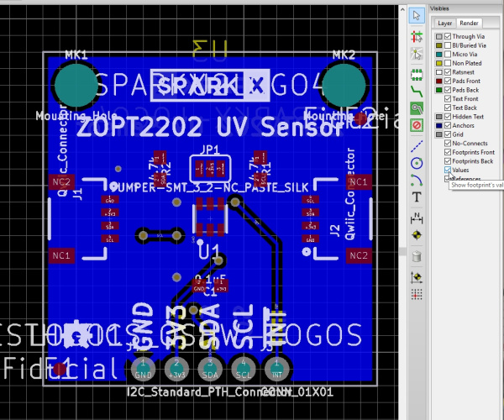Toggle Through Via visibility checkbox
The width and height of the screenshot is (504, 420).
tap(448, 36)
